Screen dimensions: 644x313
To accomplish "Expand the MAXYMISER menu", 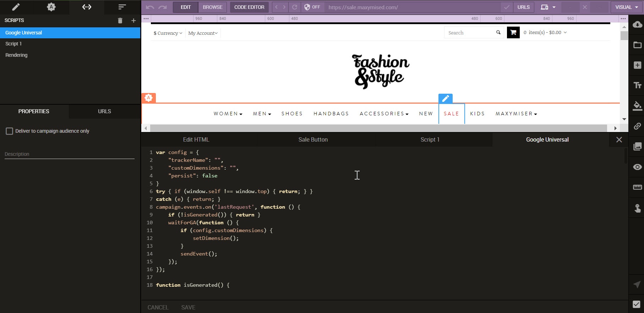I will 517,114.
